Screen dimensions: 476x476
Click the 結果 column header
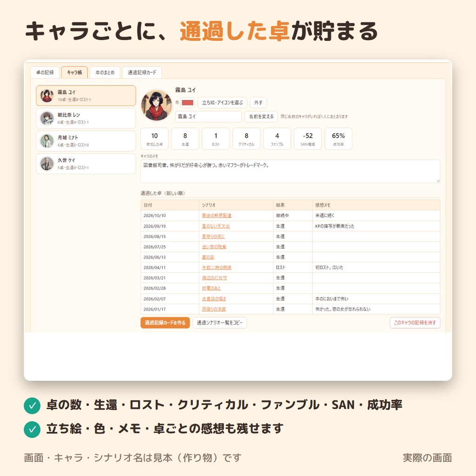point(293,205)
